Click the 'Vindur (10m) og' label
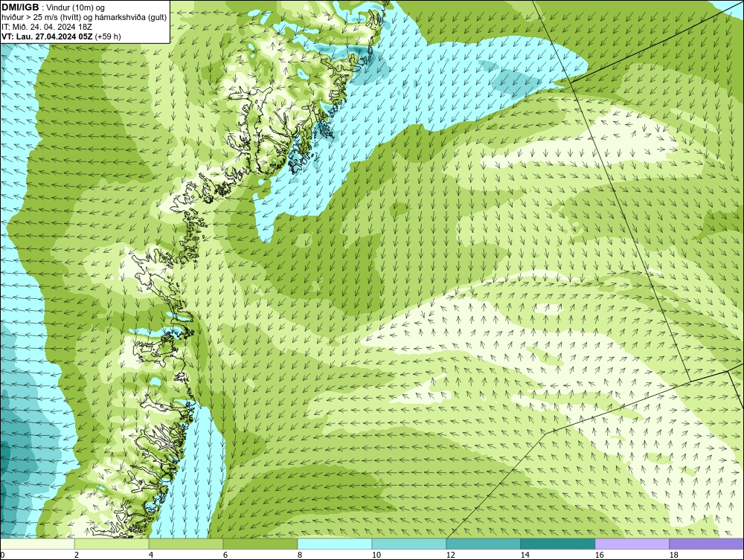This screenshot has width=744, height=560. tap(77, 8)
